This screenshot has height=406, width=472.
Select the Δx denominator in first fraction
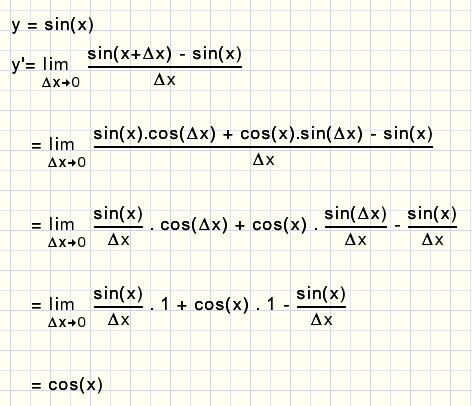(164, 80)
